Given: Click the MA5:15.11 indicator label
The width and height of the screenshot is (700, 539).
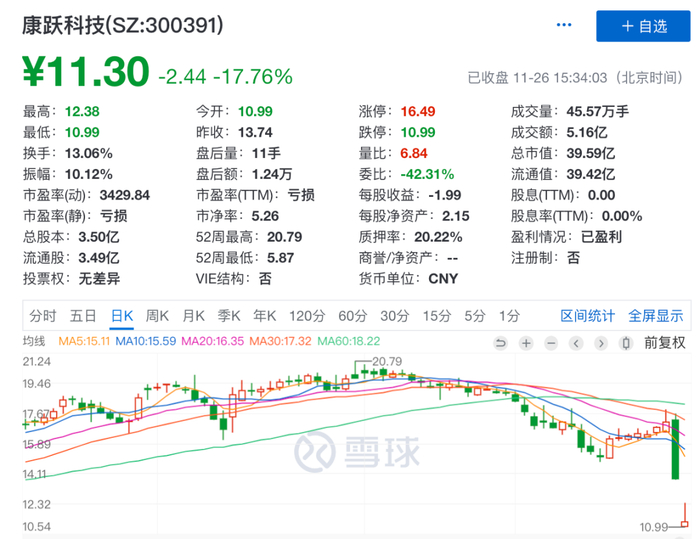Looking at the screenshot, I should tap(84, 342).
